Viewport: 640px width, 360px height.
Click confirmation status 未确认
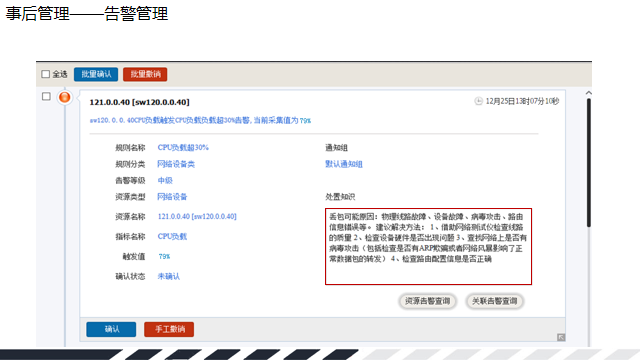click(169, 276)
